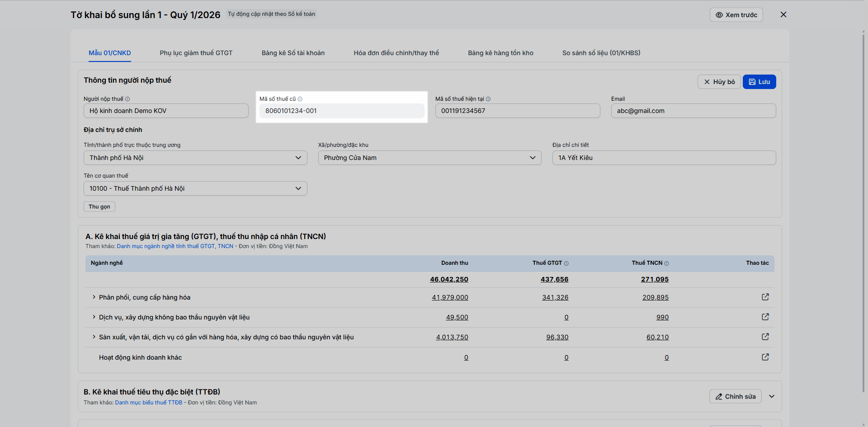Viewport: 868px width, 427px height.
Task: Expand Phân phối, cung cấp hàng hóa row
Action: 94,297
